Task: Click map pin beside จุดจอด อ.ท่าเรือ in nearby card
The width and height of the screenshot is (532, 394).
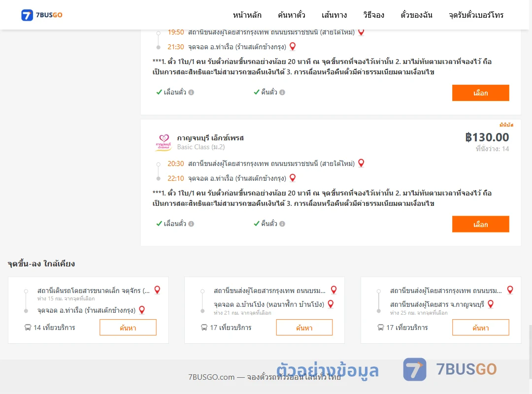Action: [142, 310]
